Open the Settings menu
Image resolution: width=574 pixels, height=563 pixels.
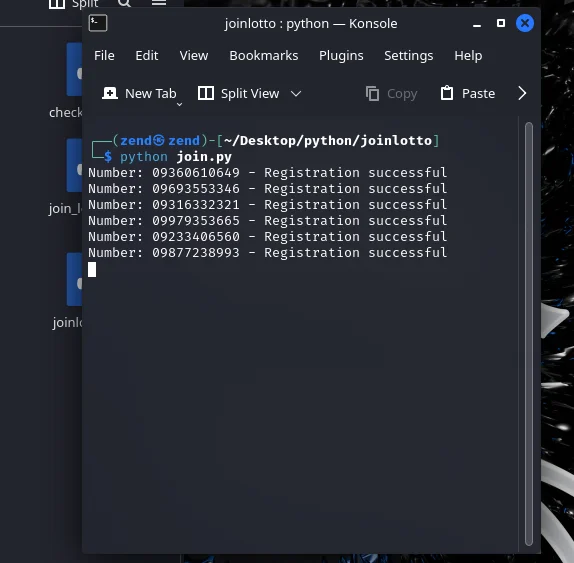tap(409, 56)
